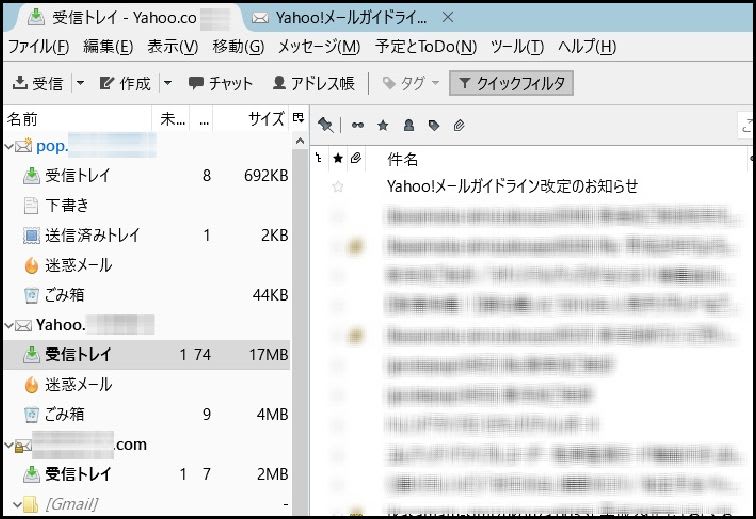Image resolution: width=756 pixels, height=519 pixels.
Task: Click the 受信 (Get Messages) download icon
Action: 20,83
